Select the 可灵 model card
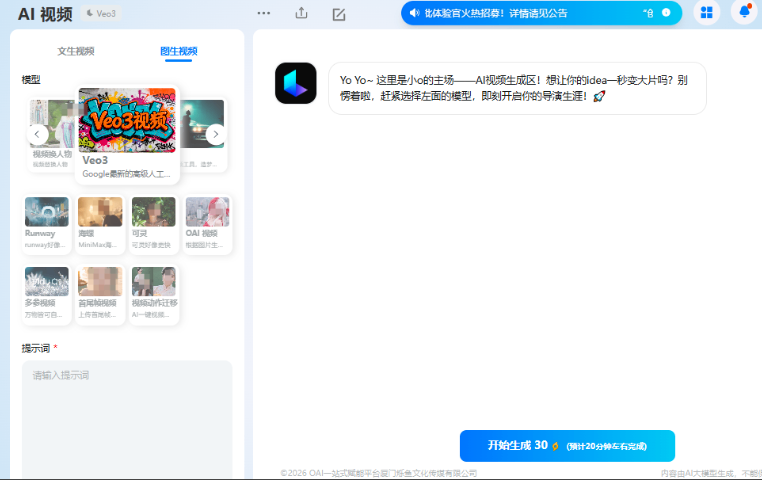762x480 pixels. click(x=154, y=224)
